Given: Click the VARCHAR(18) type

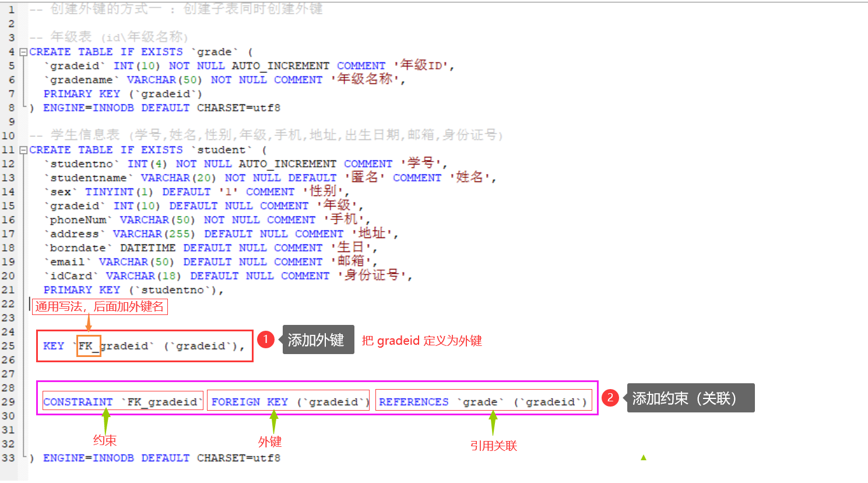Looking at the screenshot, I should pos(144,276).
